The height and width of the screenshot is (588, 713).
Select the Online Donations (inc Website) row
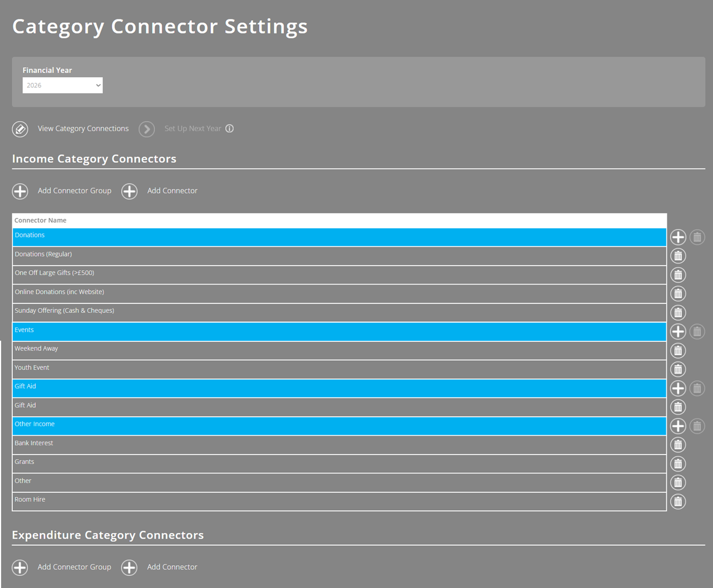click(339, 294)
